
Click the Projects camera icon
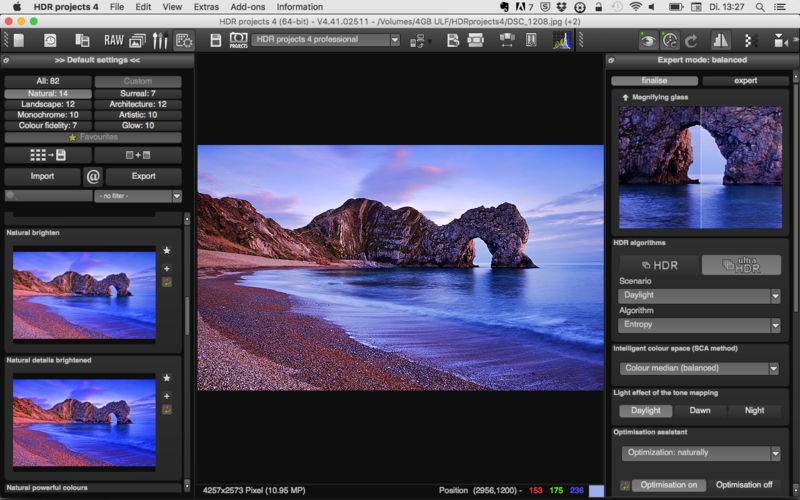coord(239,40)
